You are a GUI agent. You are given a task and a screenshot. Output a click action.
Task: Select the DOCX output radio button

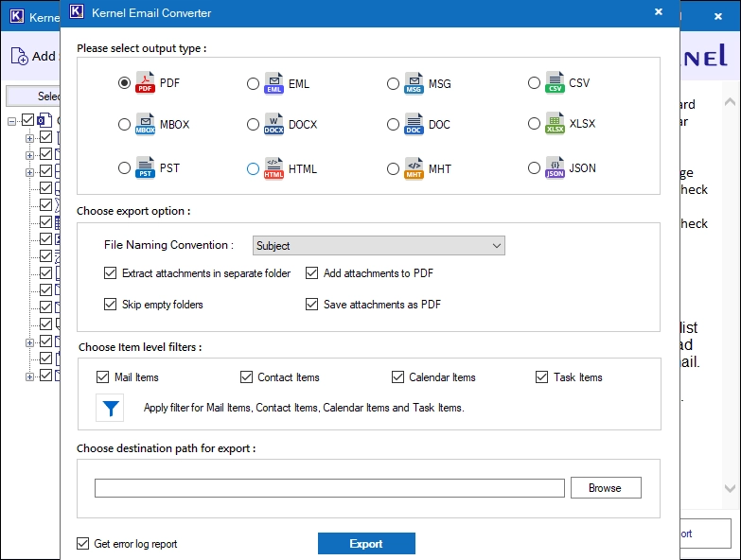[253, 125]
